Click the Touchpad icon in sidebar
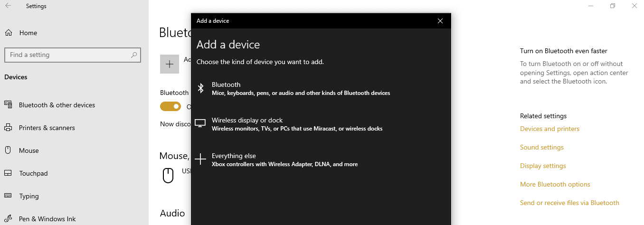The width and height of the screenshot is (644, 225). click(x=8, y=173)
